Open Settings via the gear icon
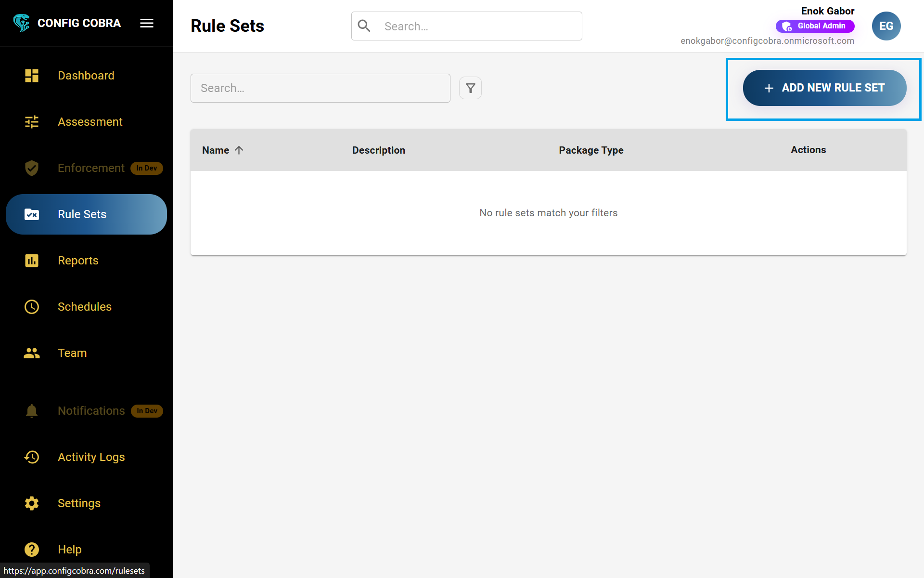The image size is (924, 578). pyautogui.click(x=31, y=503)
